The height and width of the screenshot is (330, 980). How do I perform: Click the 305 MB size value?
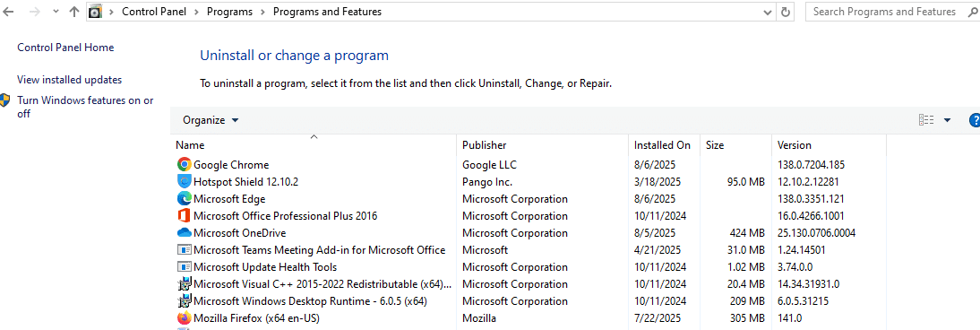pyautogui.click(x=747, y=318)
